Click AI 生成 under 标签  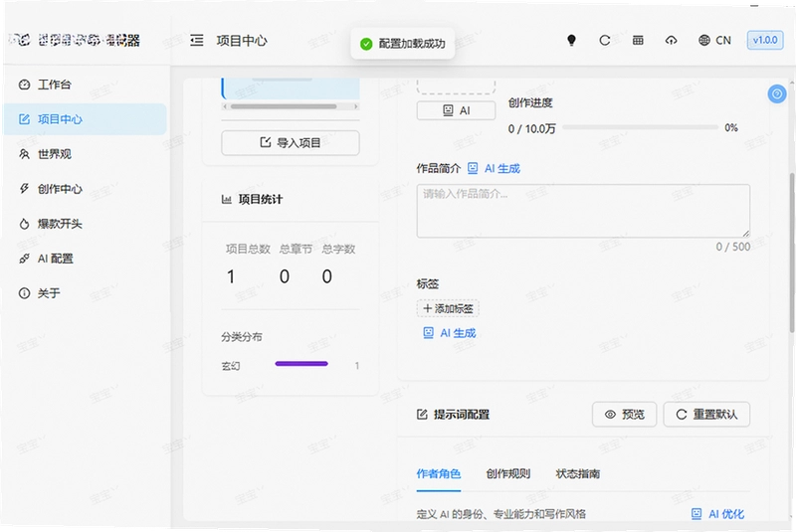(450, 333)
